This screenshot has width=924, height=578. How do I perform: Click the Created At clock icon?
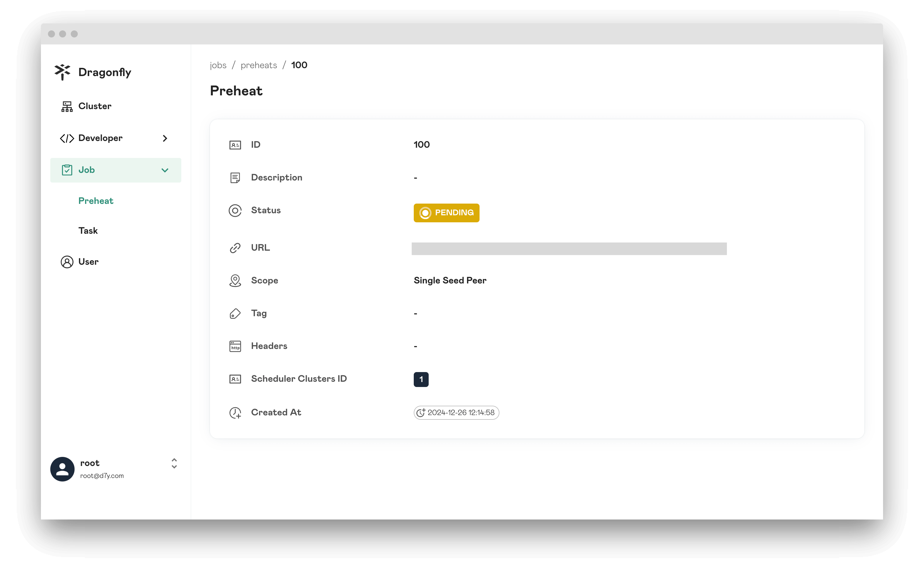point(235,413)
